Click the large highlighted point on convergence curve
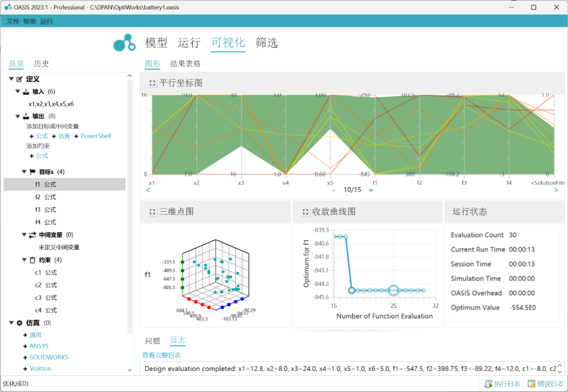Viewport: 568px width, 392px height. (393, 290)
